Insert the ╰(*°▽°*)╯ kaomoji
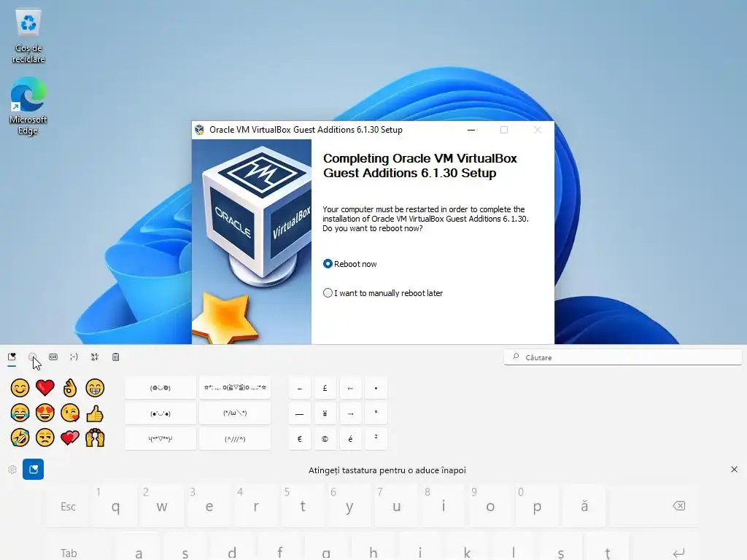Viewport: 747px width, 560px height. pos(160,438)
